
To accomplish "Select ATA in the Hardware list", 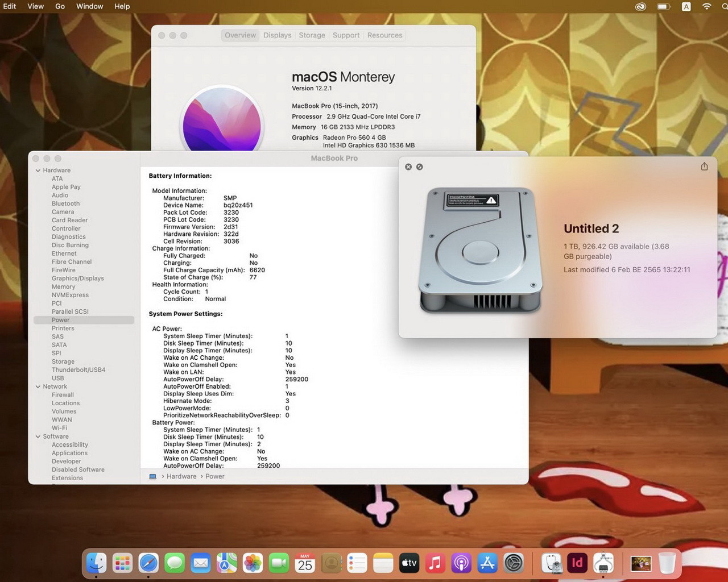I will point(57,178).
